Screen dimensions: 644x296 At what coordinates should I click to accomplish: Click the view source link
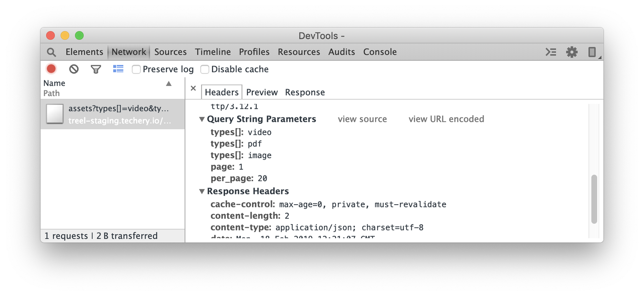[362, 119]
